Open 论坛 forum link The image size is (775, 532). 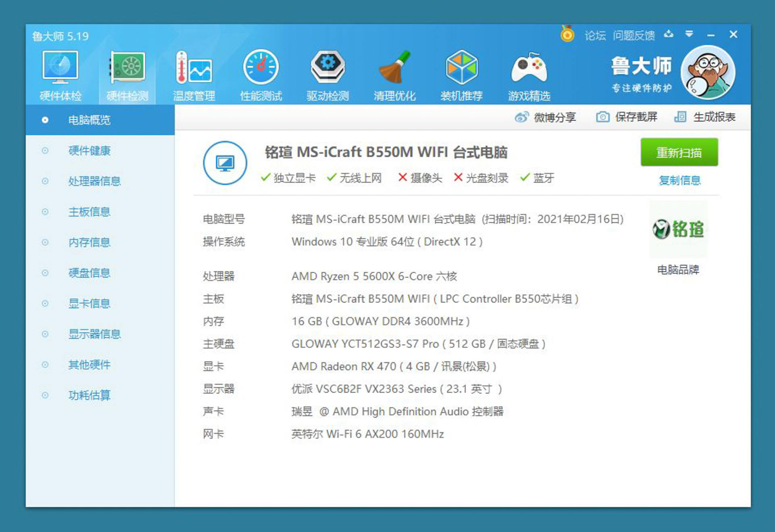point(595,35)
